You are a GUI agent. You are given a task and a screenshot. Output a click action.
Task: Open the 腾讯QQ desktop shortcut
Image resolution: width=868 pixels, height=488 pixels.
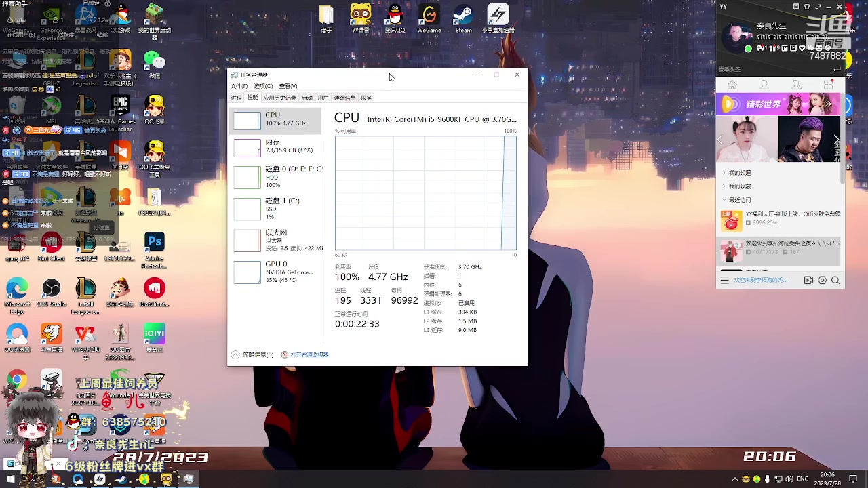click(x=395, y=20)
